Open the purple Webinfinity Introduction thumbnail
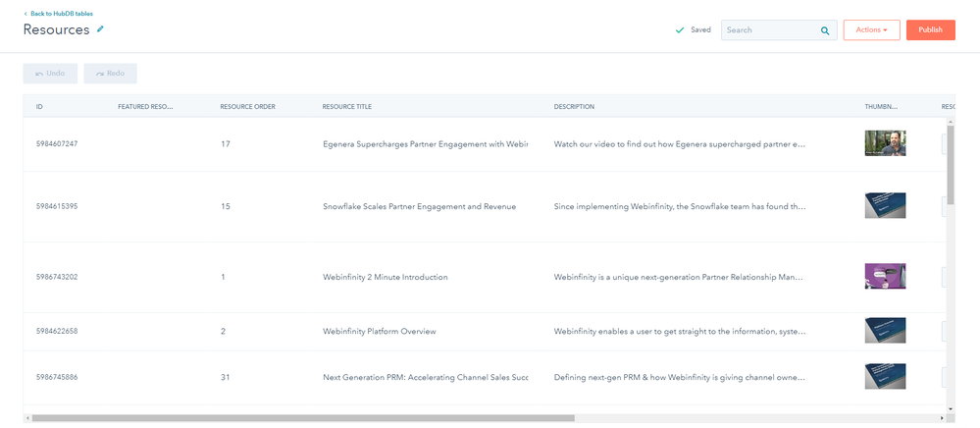 tap(885, 276)
